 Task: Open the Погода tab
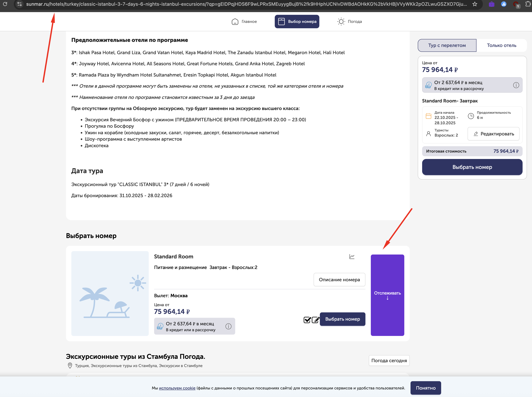coord(350,22)
